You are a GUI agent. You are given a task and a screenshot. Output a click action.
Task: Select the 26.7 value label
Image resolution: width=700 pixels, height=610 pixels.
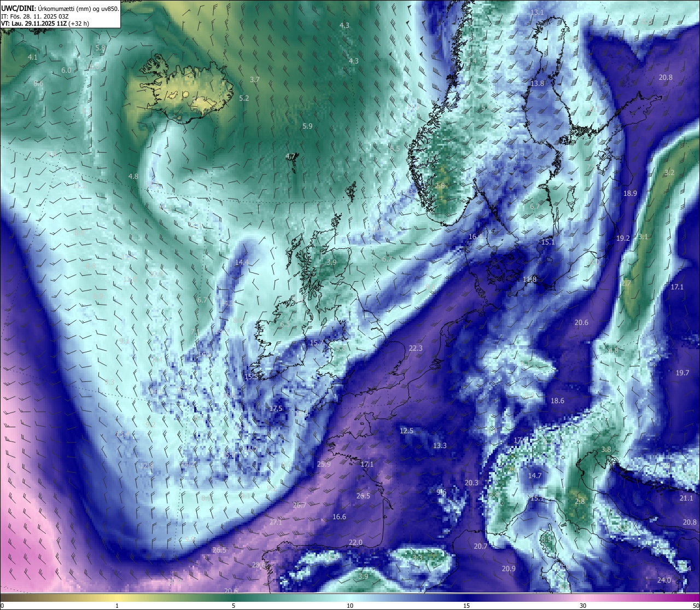(x=300, y=506)
